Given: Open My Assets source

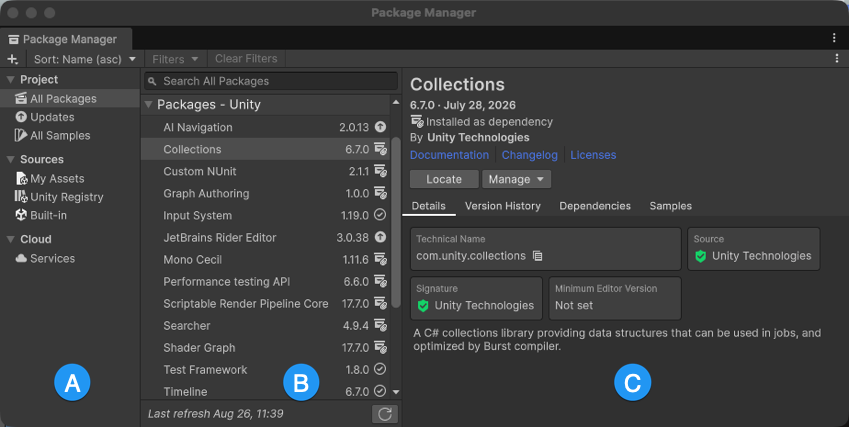Looking at the screenshot, I should pos(70,179).
